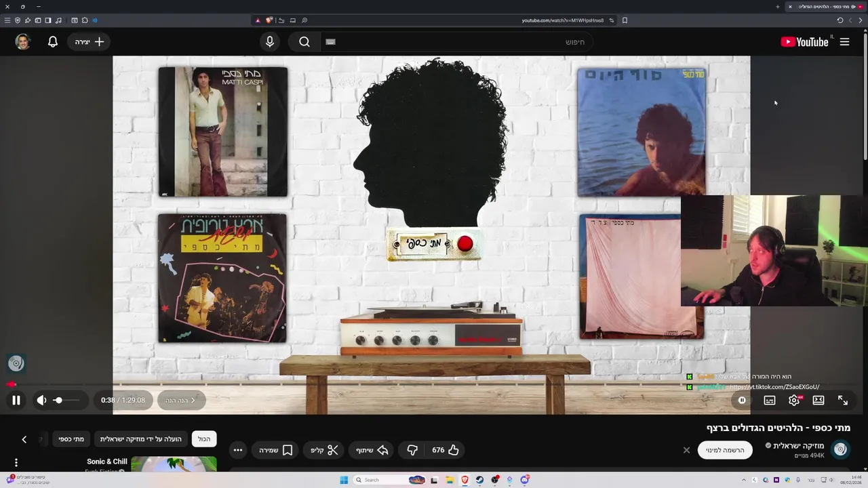Enter fullscreen with the expand arrows icon

tap(843, 401)
